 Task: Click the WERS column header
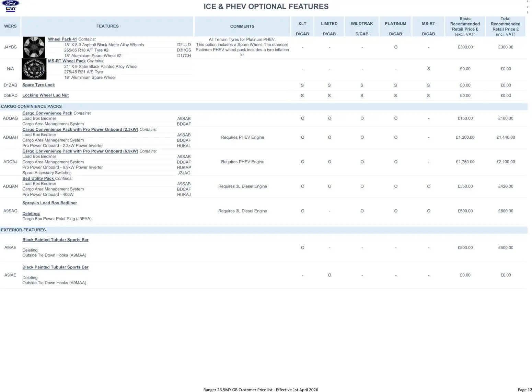(x=10, y=26)
